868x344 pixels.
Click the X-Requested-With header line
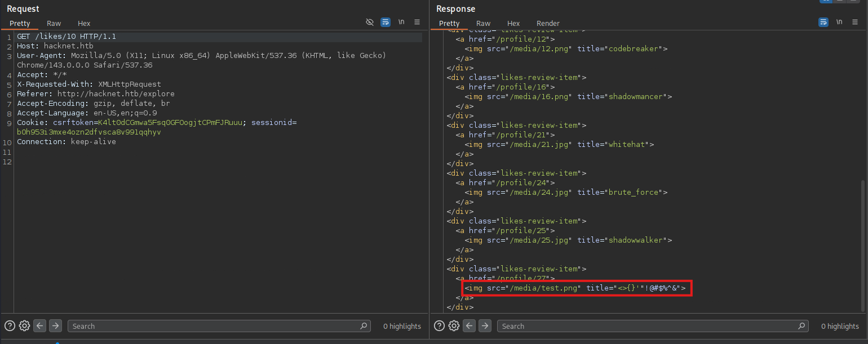89,84
